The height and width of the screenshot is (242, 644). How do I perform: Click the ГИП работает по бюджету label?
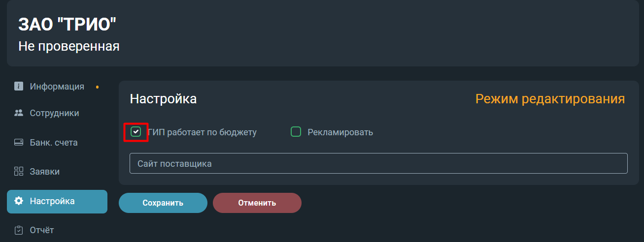(202, 132)
